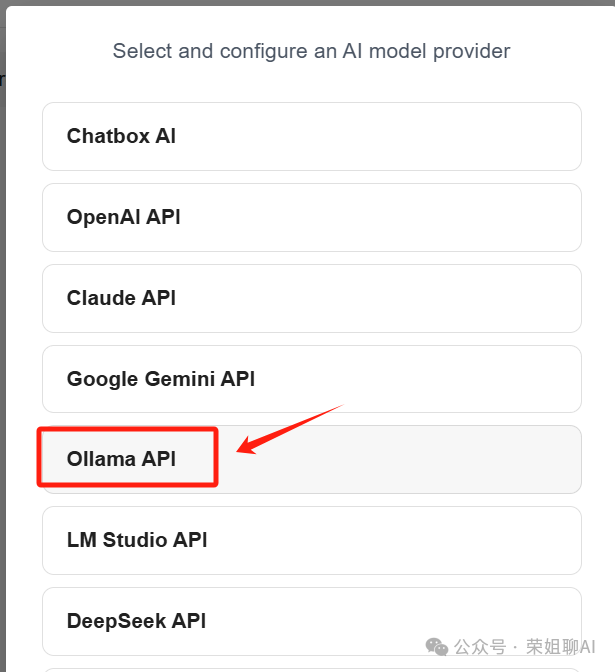Click the red border of Ollama highlight box

[x=127, y=429]
